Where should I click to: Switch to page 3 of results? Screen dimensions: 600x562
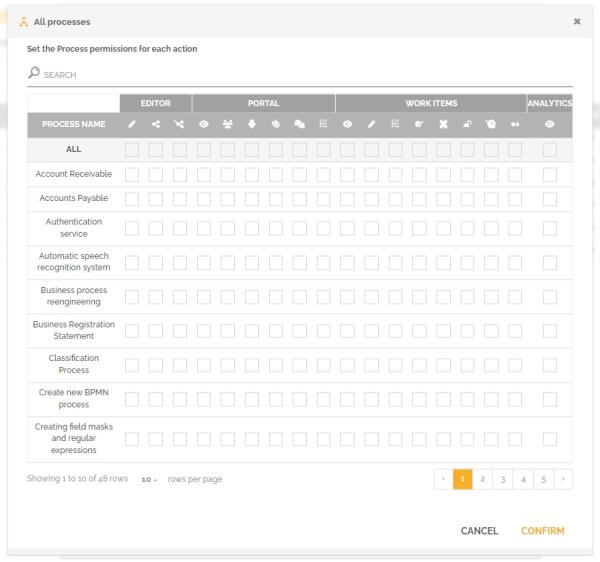pyautogui.click(x=503, y=479)
